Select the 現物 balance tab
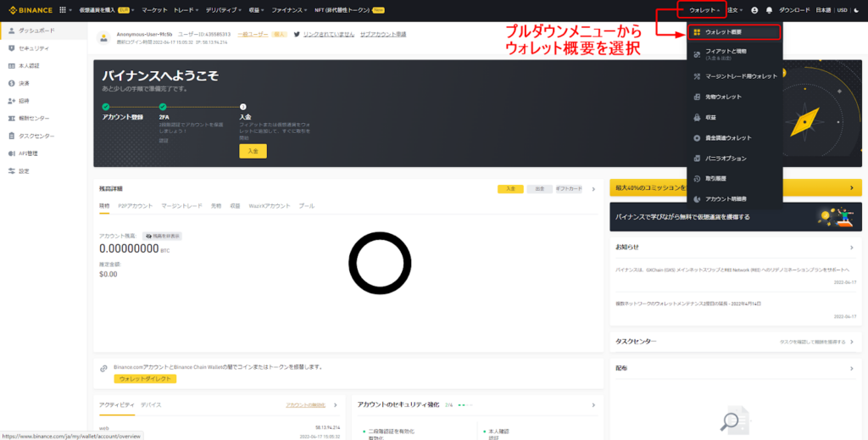 tap(104, 206)
